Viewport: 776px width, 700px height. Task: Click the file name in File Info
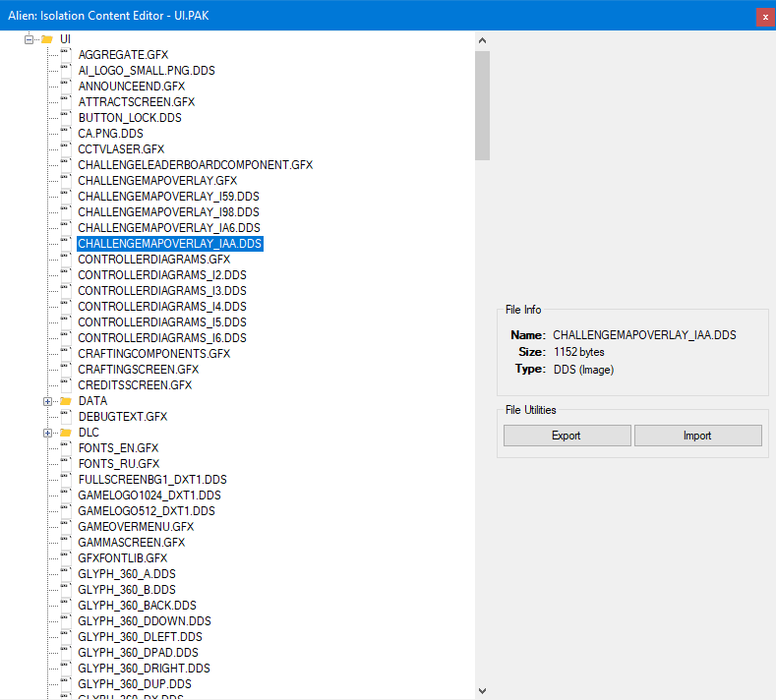point(644,335)
